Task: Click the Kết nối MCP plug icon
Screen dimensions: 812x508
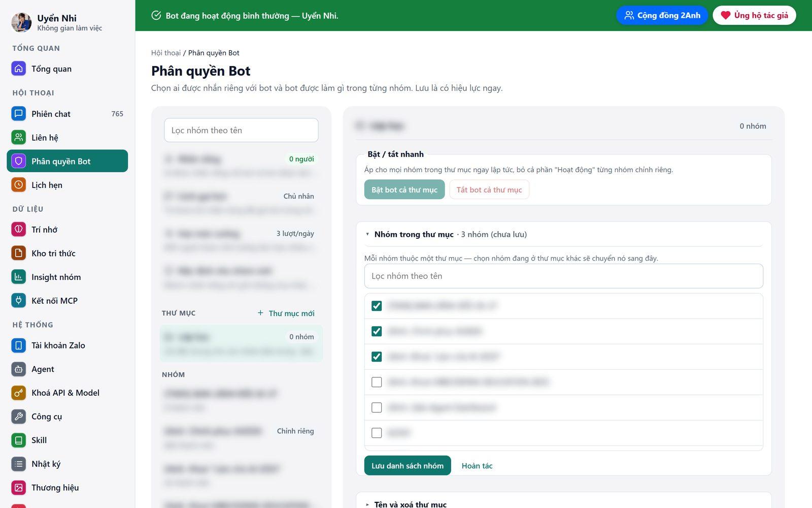Action: pyautogui.click(x=19, y=301)
